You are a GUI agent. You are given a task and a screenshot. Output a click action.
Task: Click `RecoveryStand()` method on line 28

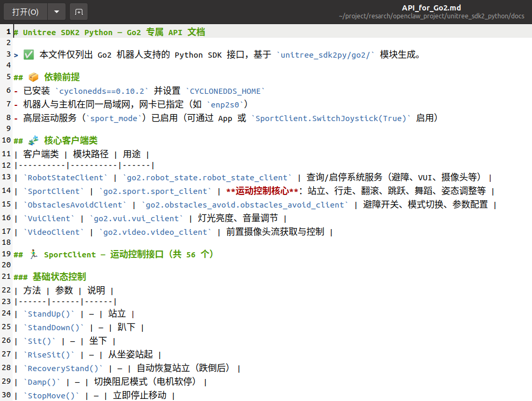pyautogui.click(x=63, y=368)
